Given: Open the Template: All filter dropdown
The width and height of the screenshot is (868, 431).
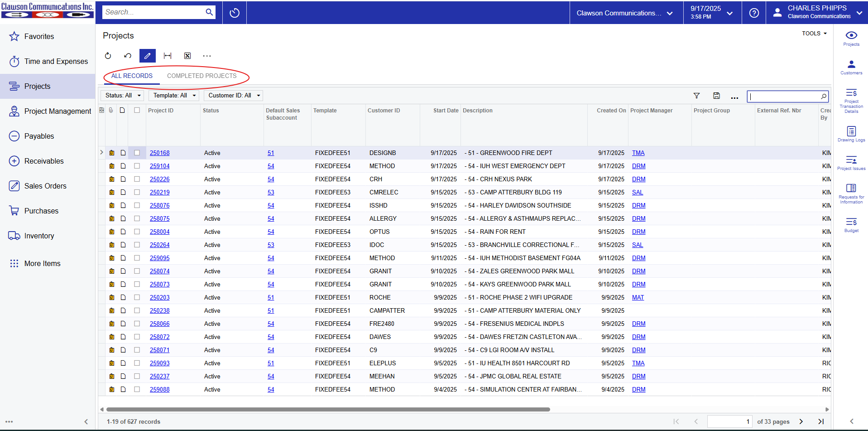Looking at the screenshot, I should point(174,96).
